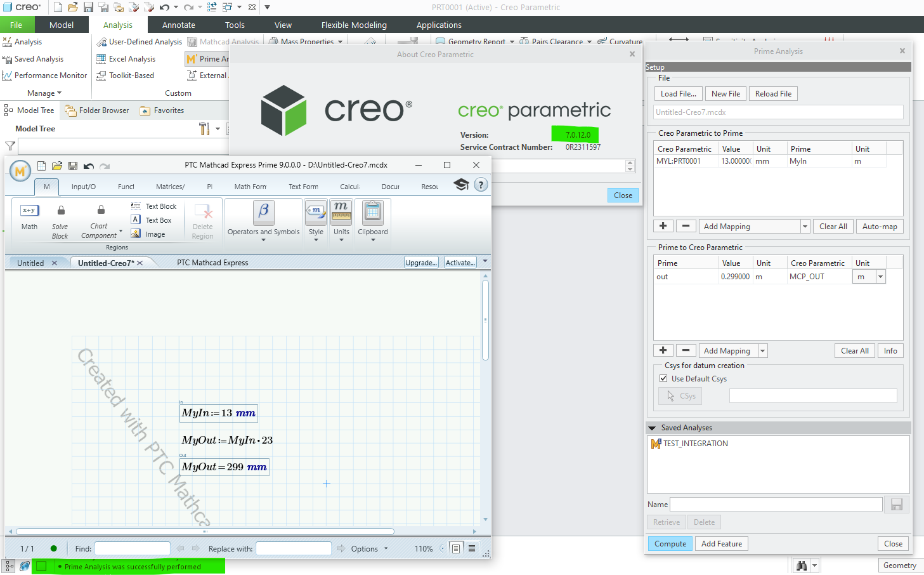Image resolution: width=924 pixels, height=575 pixels.
Task: Open the Model ribbon tab
Action: [62, 25]
